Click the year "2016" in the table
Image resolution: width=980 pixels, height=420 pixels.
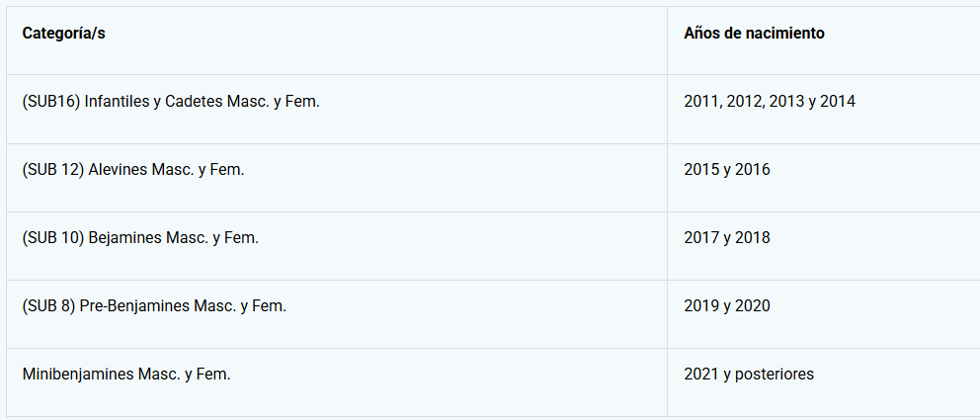click(753, 170)
